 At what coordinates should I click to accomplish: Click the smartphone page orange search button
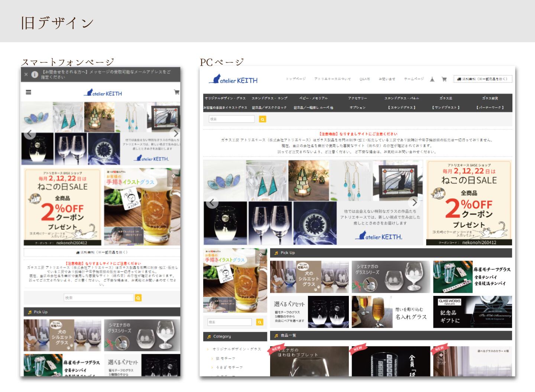click(x=138, y=298)
